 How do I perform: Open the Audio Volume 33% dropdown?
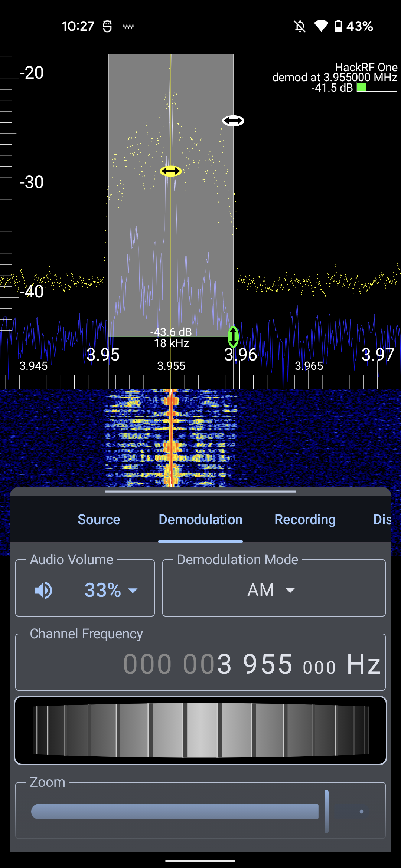click(x=111, y=590)
